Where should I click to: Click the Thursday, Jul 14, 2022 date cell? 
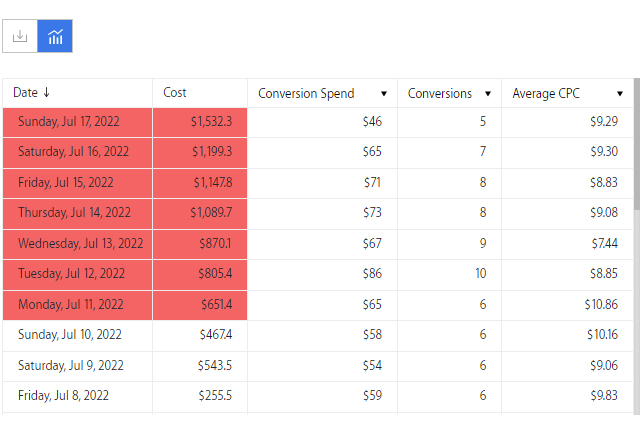(x=77, y=213)
